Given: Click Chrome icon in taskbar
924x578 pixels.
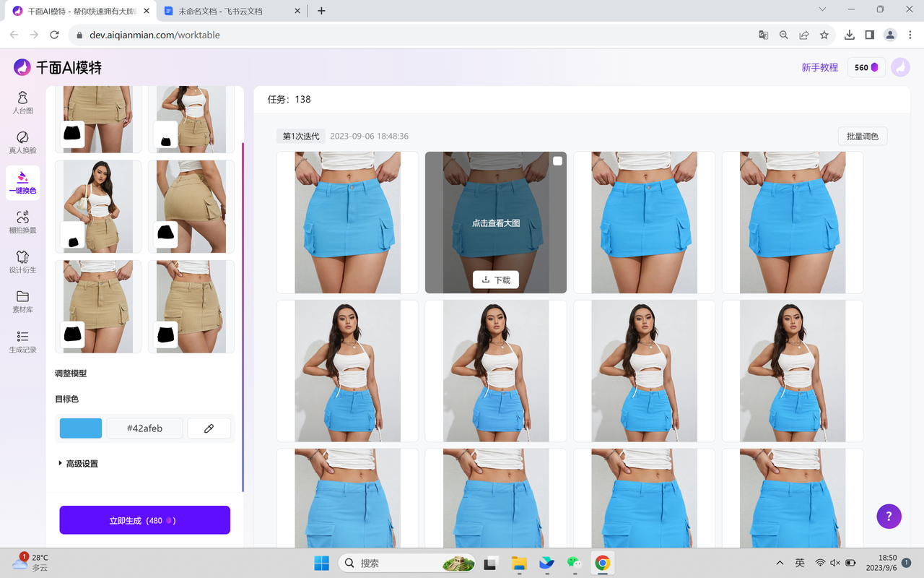Looking at the screenshot, I should point(602,563).
